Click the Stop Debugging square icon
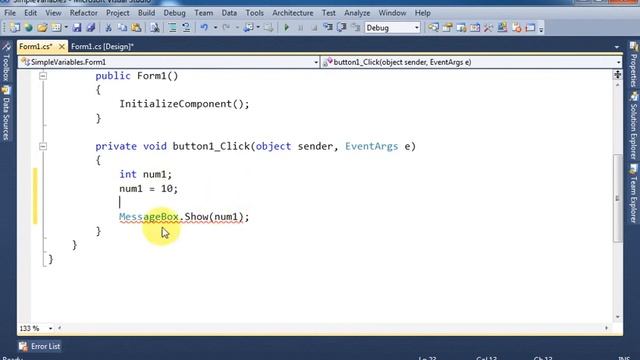This screenshot has height=360, width=640. [x=314, y=28]
